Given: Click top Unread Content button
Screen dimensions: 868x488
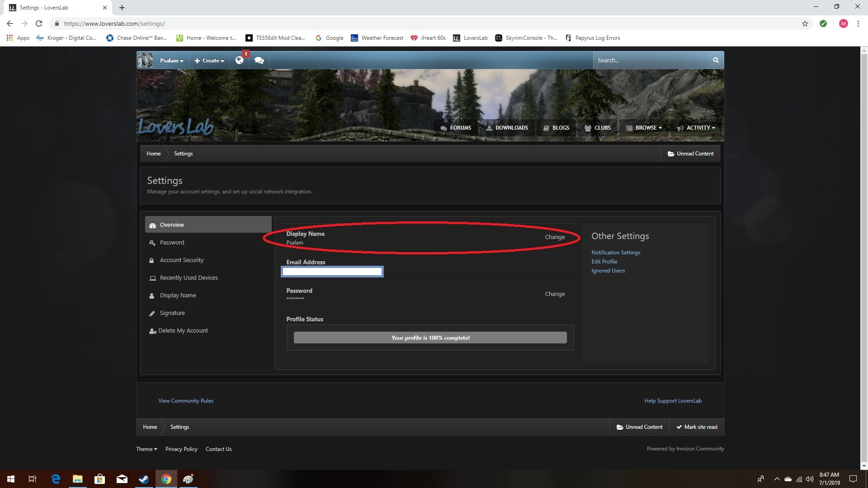Looking at the screenshot, I should tap(690, 154).
